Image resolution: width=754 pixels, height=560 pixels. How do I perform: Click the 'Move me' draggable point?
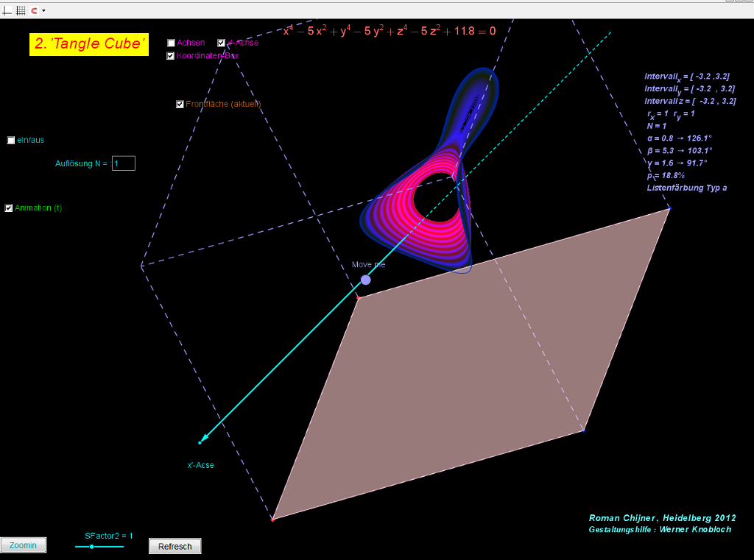[x=365, y=280]
